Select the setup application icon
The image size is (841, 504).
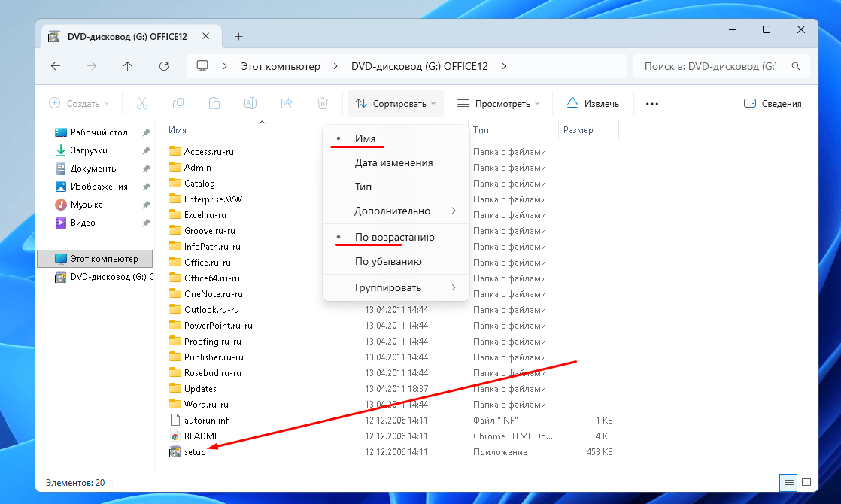point(175,452)
